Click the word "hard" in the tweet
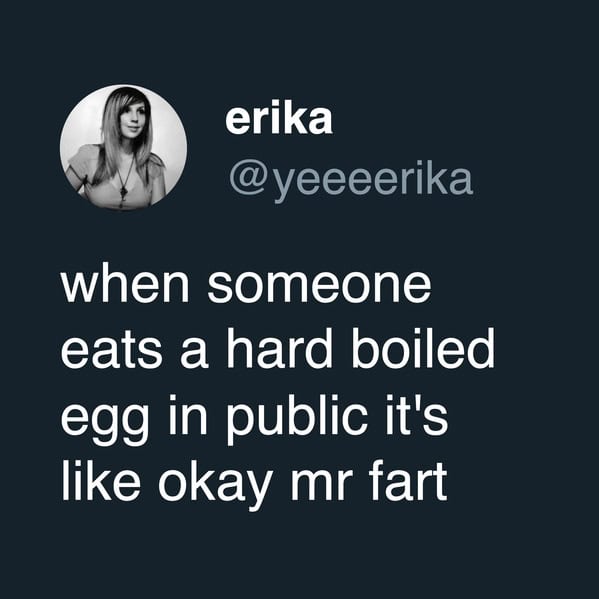This screenshot has width=599, height=599. click(280, 350)
